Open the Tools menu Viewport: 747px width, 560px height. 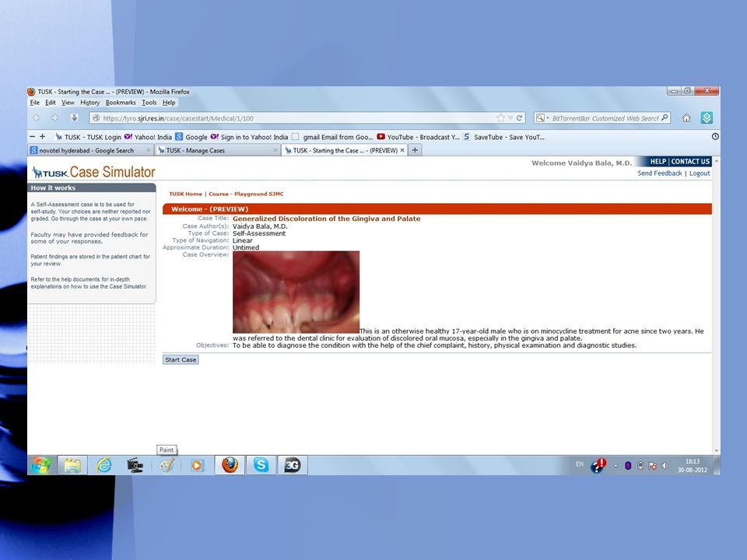click(149, 103)
